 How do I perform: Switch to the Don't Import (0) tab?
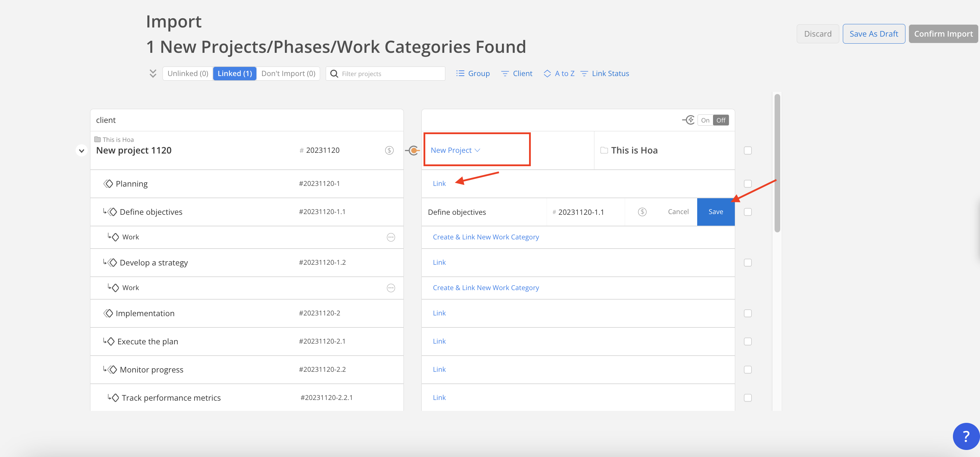click(x=288, y=74)
